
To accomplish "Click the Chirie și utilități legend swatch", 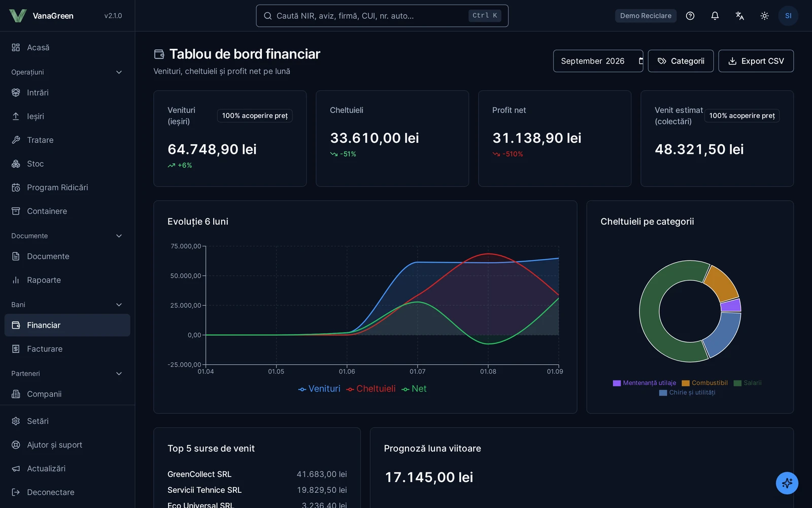I will click(663, 393).
